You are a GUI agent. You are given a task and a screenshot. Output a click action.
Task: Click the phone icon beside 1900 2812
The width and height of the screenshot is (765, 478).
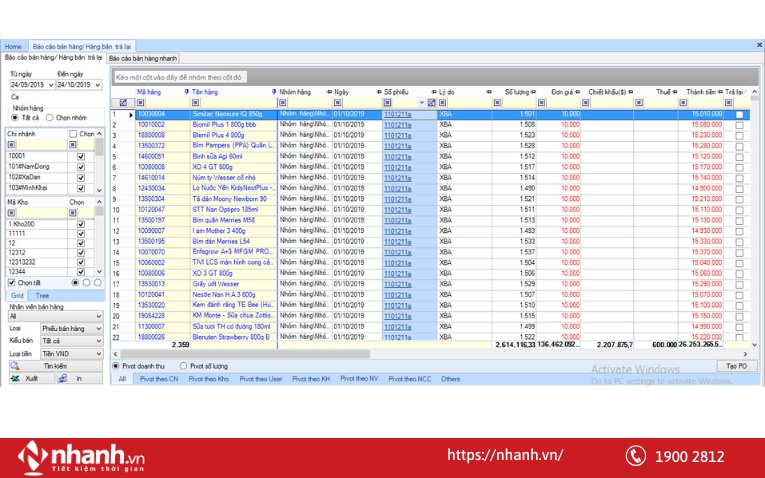click(x=634, y=455)
